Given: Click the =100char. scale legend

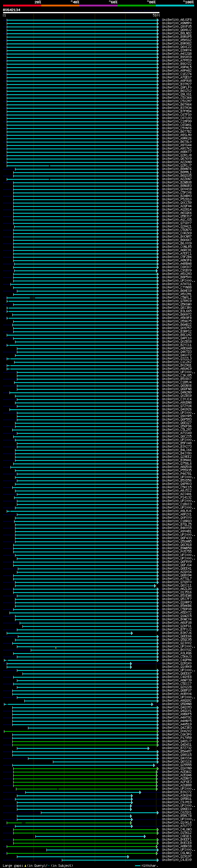Looking at the screenshot, I should [x=146, y=866].
